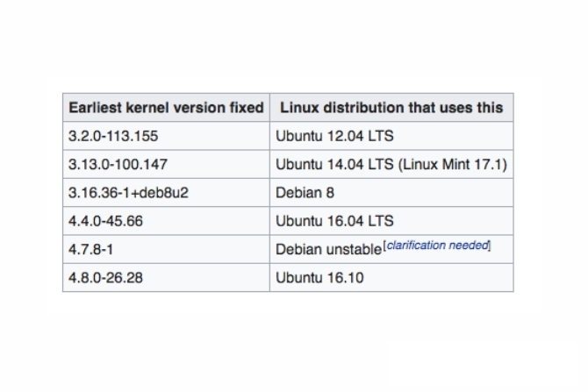This screenshot has width=588, height=392.
Task: Select the 4.7.8-1 version cell
Action: [166, 249]
